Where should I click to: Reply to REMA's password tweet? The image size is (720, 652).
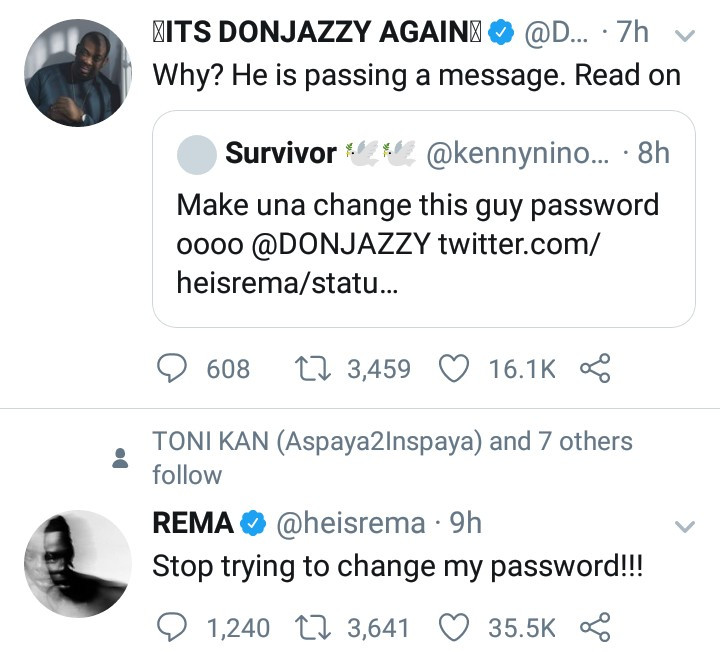(175, 627)
